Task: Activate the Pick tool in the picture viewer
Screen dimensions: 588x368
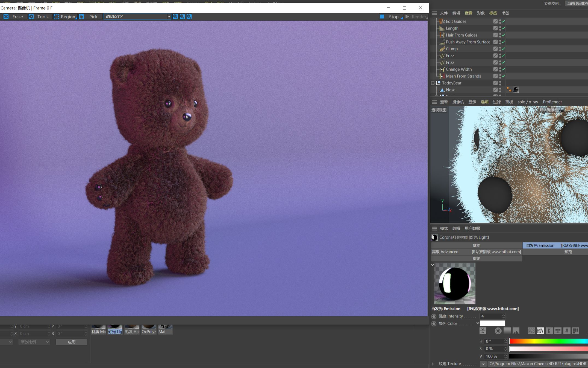Action: click(93, 17)
